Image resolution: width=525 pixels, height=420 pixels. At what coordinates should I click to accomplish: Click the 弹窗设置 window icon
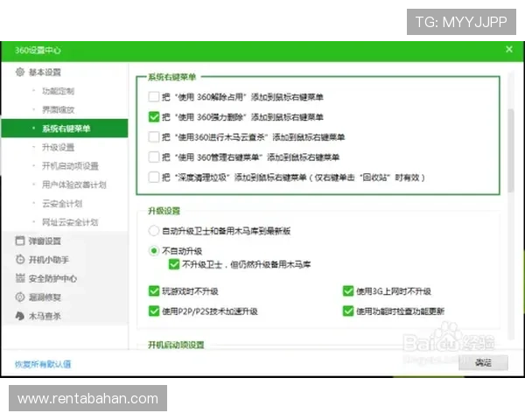[x=20, y=241]
